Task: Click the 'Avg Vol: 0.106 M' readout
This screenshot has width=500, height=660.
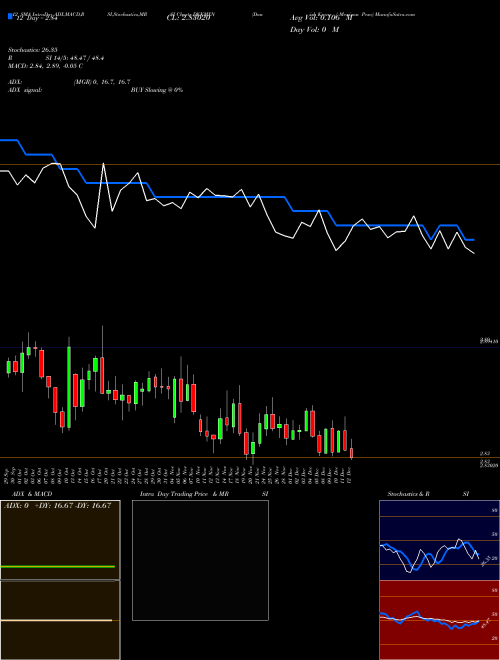Action: 321,18
